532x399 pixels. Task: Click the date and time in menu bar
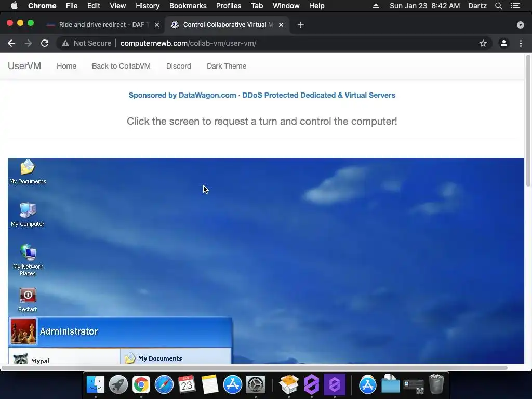coord(425,6)
